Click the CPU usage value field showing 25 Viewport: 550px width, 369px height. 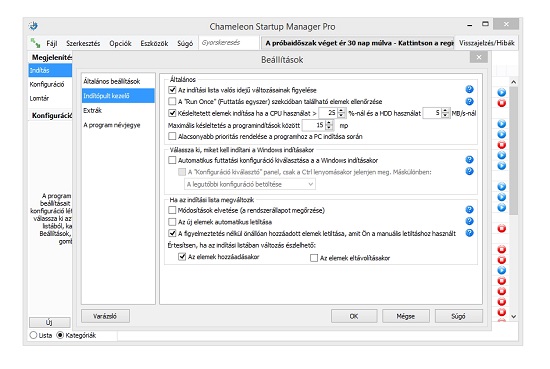(328, 113)
